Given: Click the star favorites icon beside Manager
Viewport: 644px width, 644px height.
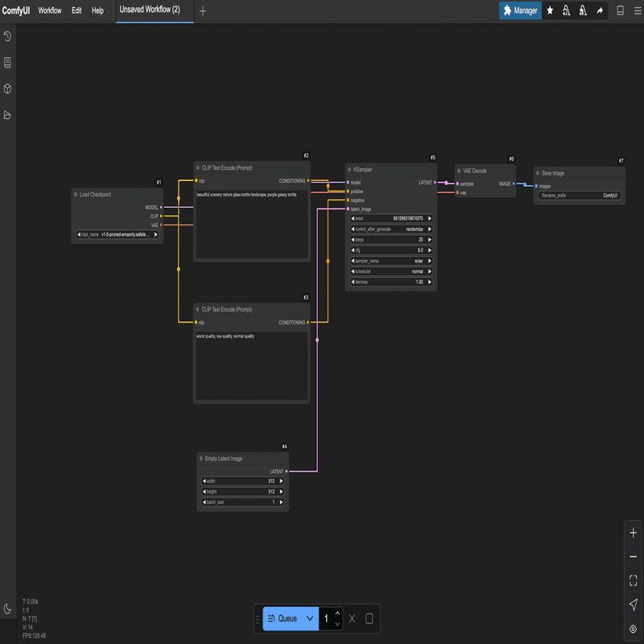Looking at the screenshot, I should coord(550,10).
